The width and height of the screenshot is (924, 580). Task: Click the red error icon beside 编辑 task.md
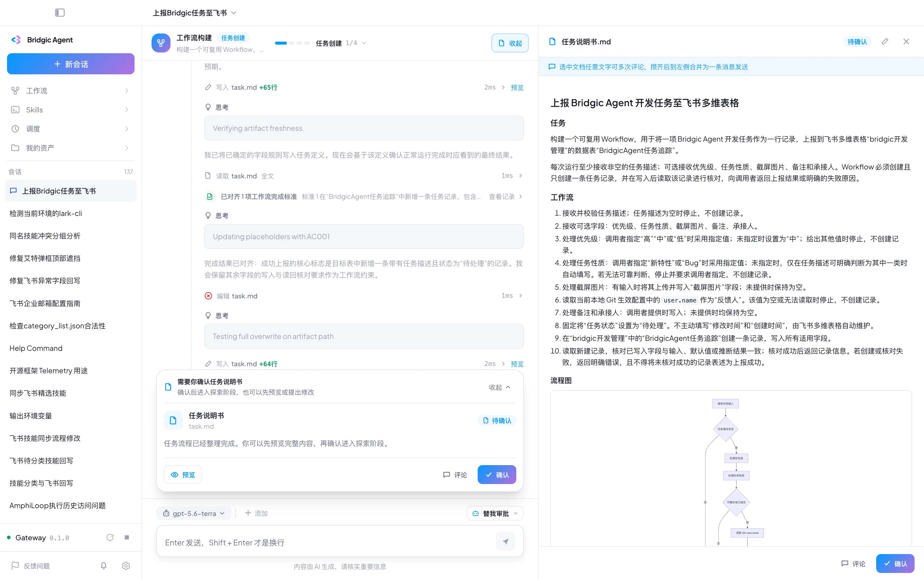208,296
